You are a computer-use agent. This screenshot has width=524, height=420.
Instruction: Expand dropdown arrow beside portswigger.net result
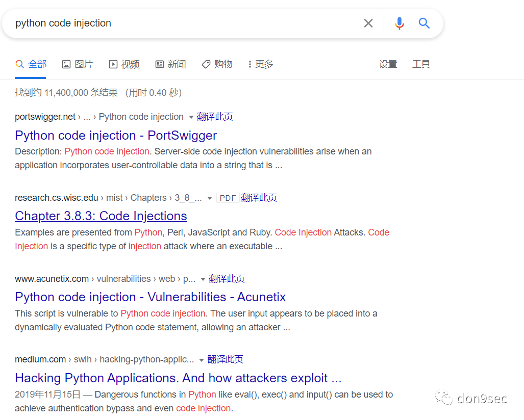coord(191,117)
